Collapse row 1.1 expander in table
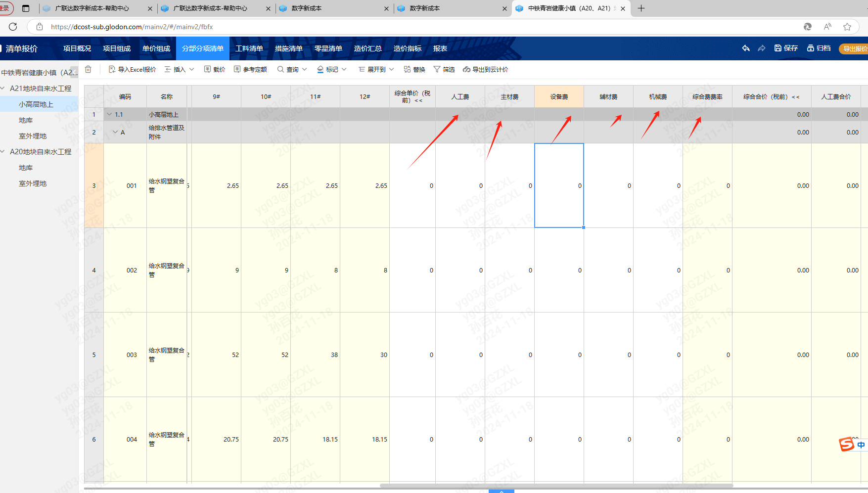Image resolution: width=868 pixels, height=493 pixels. click(109, 114)
